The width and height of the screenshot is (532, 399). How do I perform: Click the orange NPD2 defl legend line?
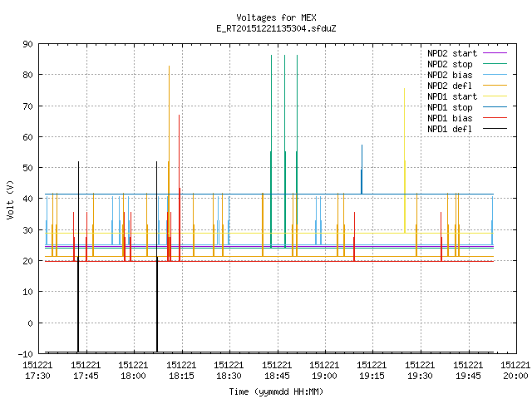(495, 85)
